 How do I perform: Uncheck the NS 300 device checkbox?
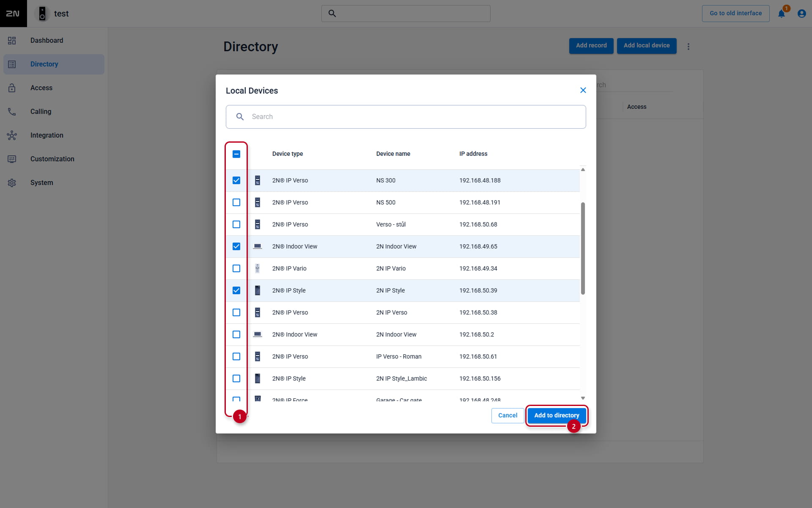coord(236,180)
